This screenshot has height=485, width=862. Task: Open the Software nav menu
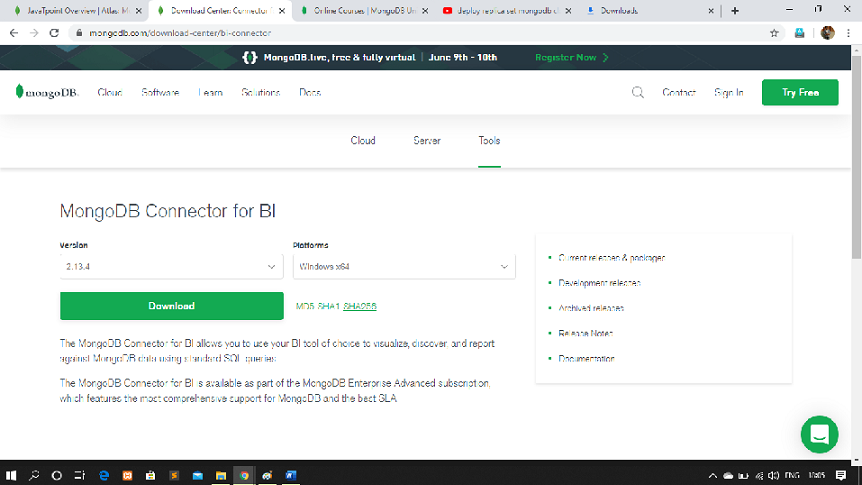point(160,92)
